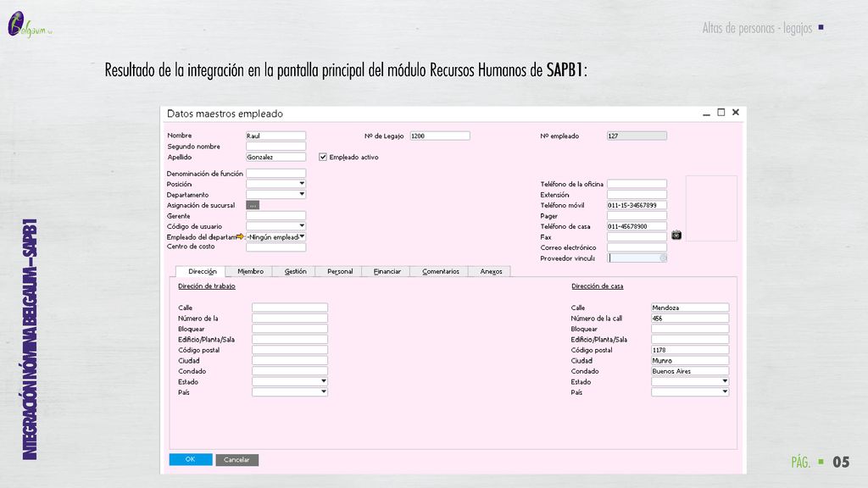Click the work address Ciudad field
868x488 pixels.
[290, 360]
